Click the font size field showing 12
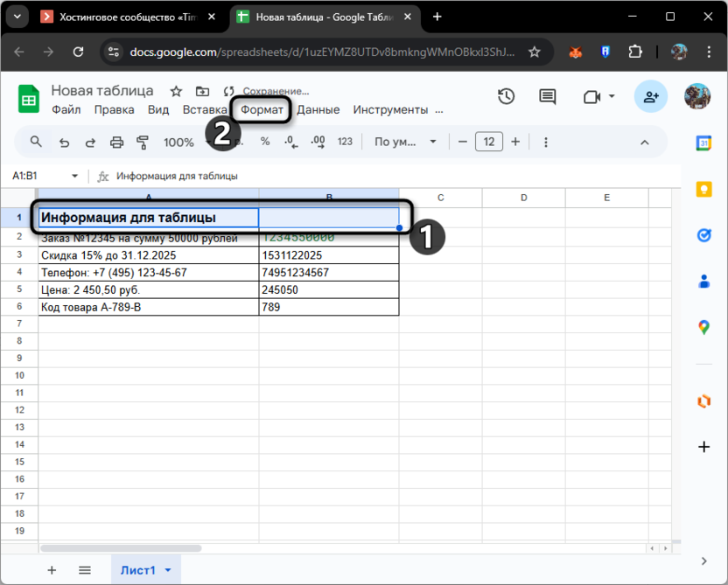 [488, 142]
